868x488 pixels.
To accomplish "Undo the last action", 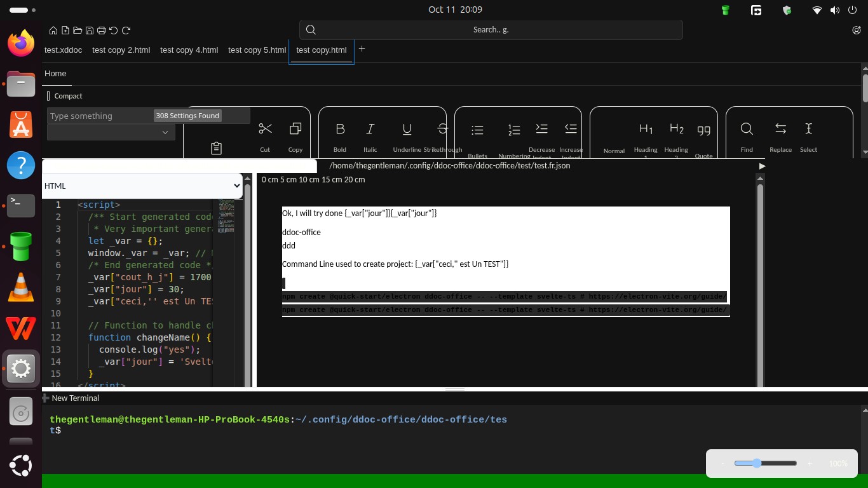I will (114, 30).
